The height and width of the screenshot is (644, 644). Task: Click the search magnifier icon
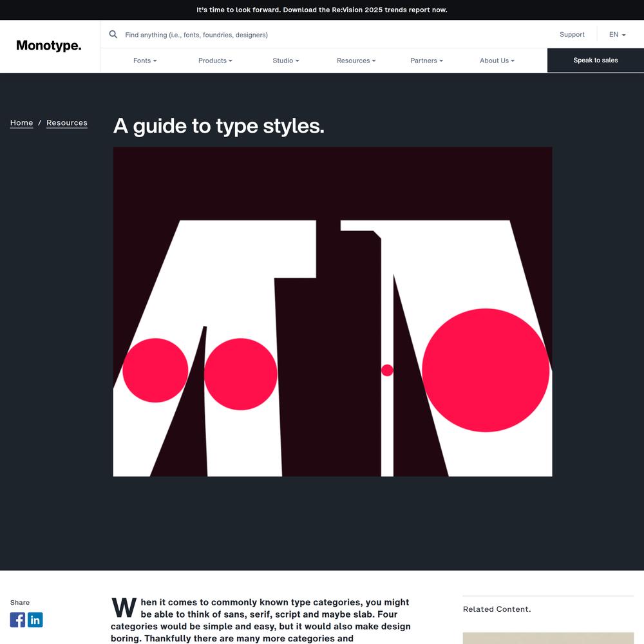(x=113, y=35)
